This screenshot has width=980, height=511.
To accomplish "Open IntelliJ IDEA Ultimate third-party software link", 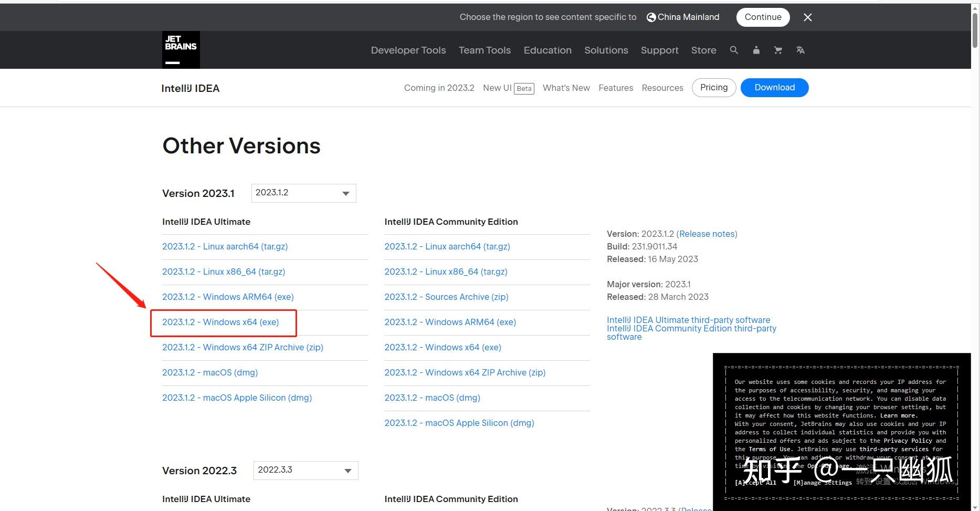I will coord(688,320).
